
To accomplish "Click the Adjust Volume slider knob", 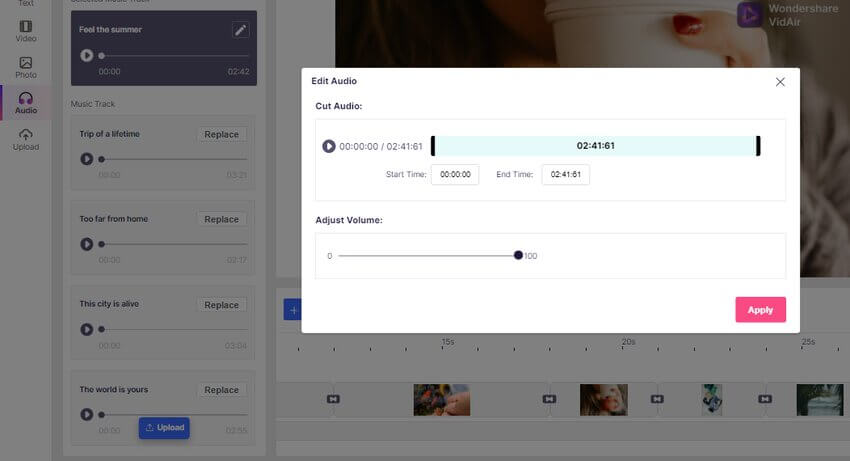I will (x=518, y=255).
